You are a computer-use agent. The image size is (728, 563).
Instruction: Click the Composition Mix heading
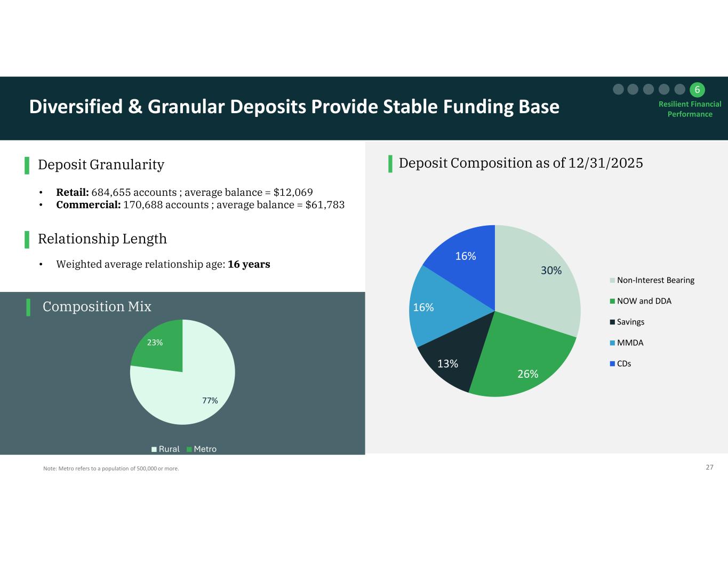tap(97, 307)
